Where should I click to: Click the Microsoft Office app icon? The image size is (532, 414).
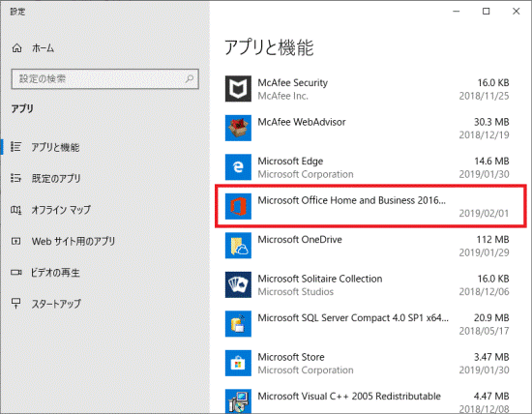coord(238,206)
